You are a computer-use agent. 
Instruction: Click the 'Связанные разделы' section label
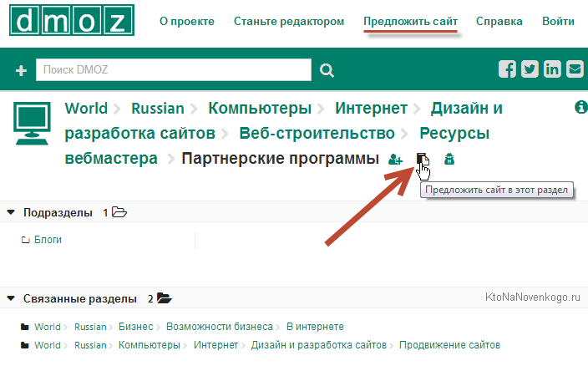pyautogui.click(x=80, y=299)
